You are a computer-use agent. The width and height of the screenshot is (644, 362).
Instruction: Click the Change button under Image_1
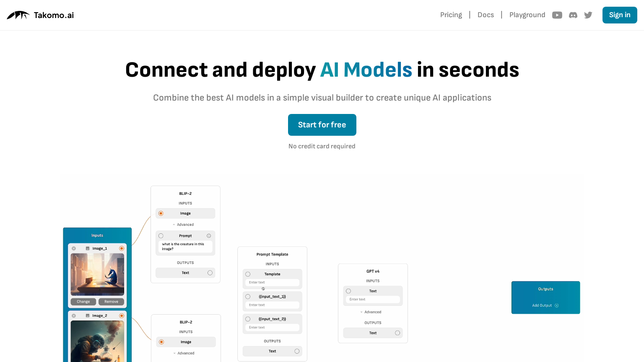(x=83, y=301)
